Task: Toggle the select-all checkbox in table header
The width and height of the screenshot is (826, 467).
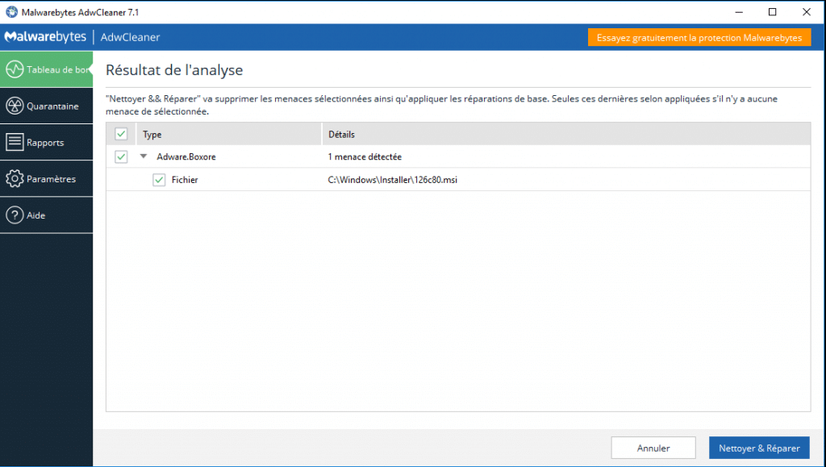Action: pyautogui.click(x=121, y=134)
